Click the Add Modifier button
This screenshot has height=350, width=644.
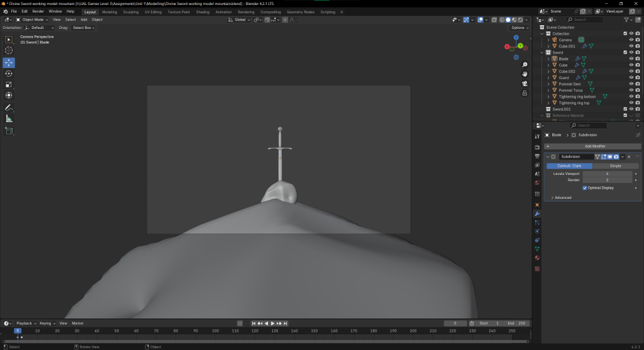(x=594, y=146)
